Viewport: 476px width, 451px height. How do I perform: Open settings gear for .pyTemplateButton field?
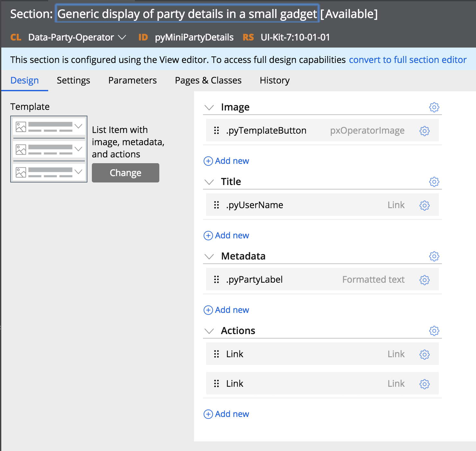[424, 131]
